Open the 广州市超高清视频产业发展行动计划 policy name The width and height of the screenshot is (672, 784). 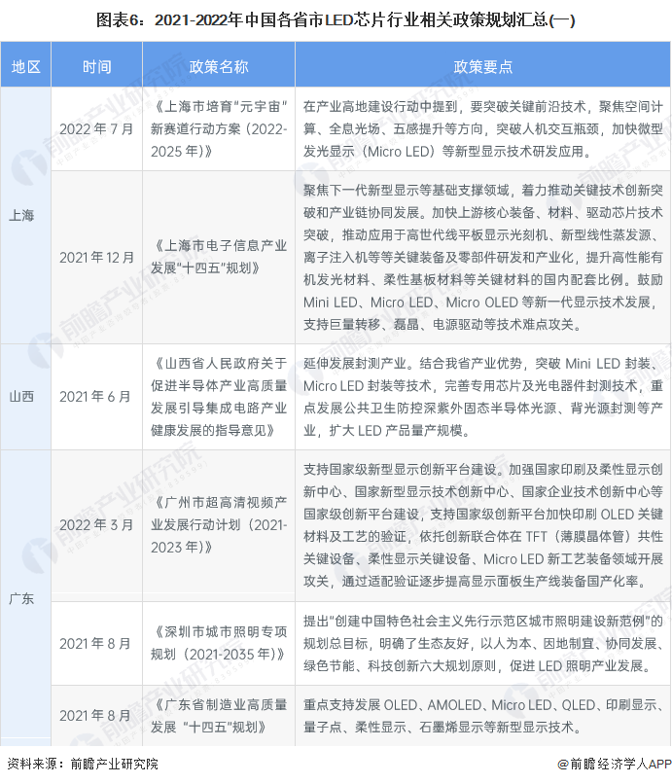coord(218,525)
